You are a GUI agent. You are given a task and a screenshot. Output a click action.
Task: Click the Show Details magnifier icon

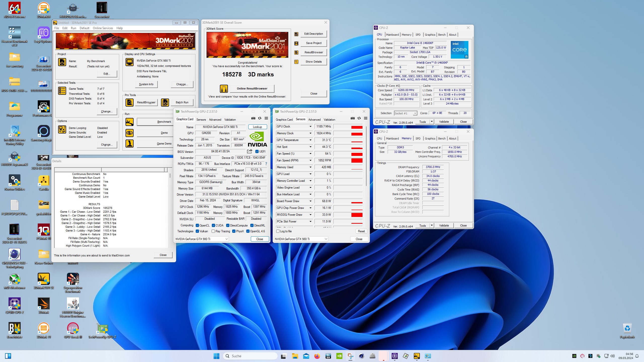[296, 62]
